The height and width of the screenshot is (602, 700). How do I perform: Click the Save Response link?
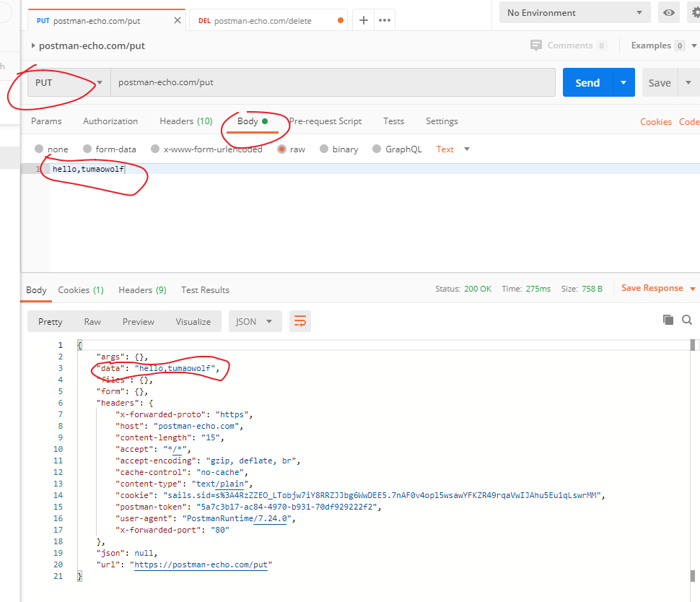(x=652, y=288)
